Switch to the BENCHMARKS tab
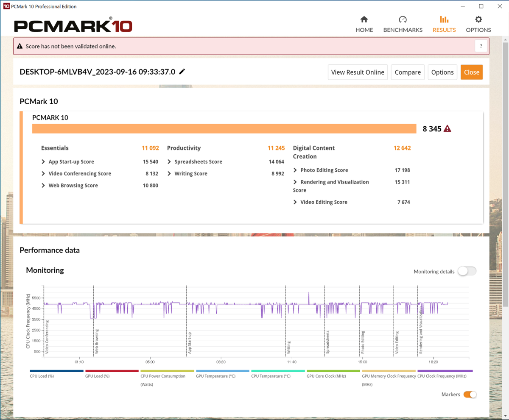509x420 pixels. (x=403, y=19)
